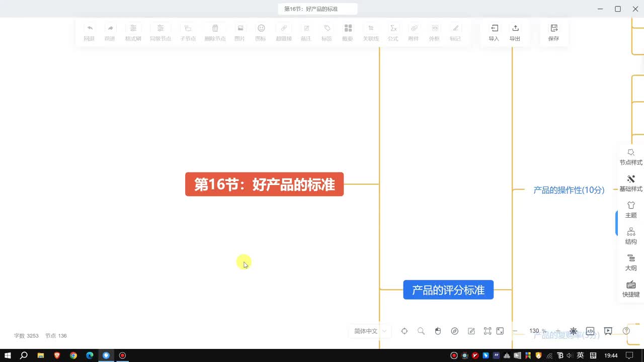644x362 pixels.
Task: Click the 130 zoom percentage field
Action: (534, 331)
